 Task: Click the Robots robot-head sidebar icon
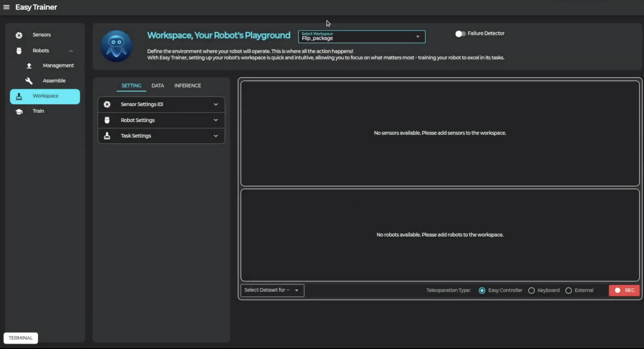click(19, 51)
